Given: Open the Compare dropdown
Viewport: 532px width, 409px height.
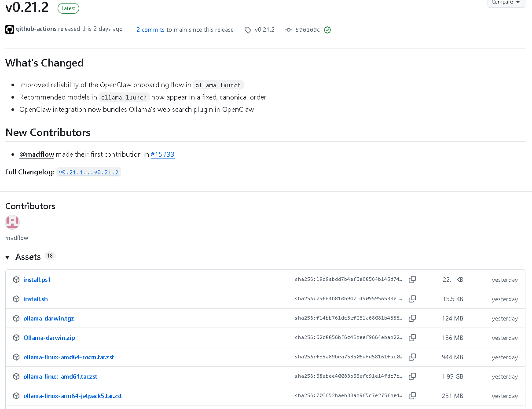Looking at the screenshot, I should coord(506,3).
